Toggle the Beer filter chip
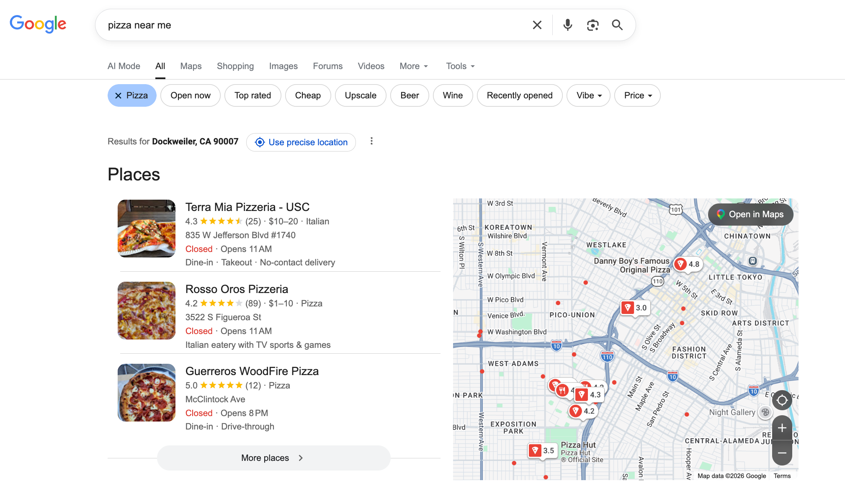845x504 pixels. pos(410,95)
